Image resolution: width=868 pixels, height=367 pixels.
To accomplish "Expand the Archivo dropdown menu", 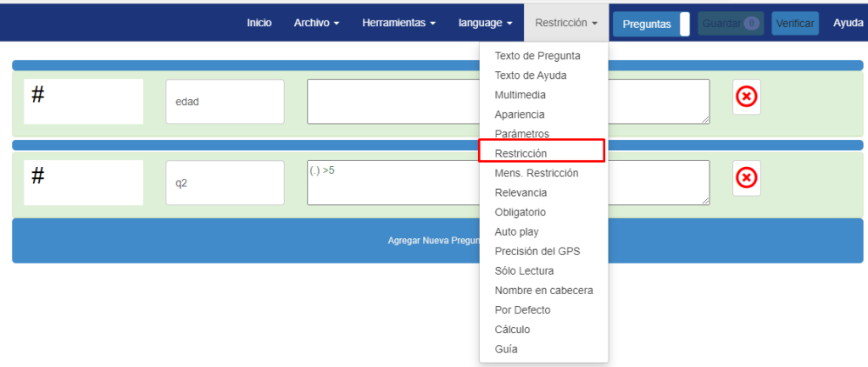I will [x=316, y=23].
